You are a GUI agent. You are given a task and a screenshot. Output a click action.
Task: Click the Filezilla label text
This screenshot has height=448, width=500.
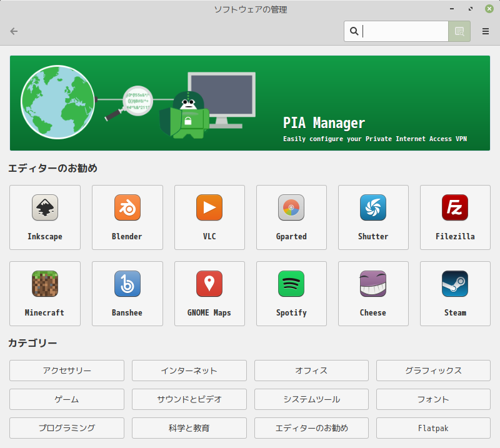click(455, 237)
